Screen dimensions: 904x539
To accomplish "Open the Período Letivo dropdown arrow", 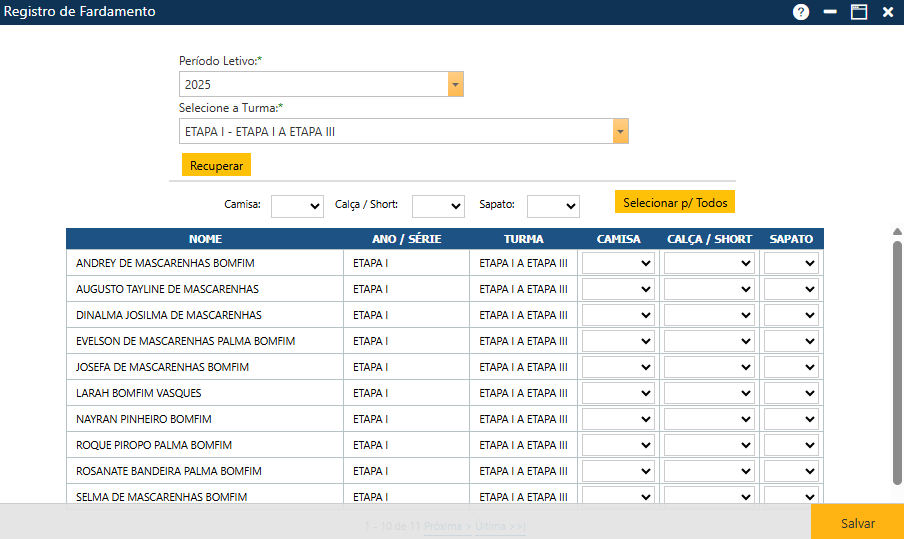I will coord(456,85).
